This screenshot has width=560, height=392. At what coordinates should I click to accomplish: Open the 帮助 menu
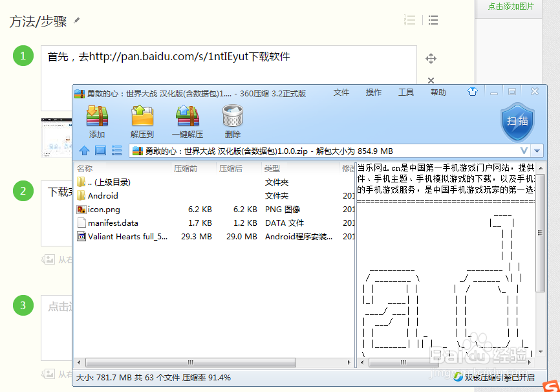pyautogui.click(x=438, y=93)
